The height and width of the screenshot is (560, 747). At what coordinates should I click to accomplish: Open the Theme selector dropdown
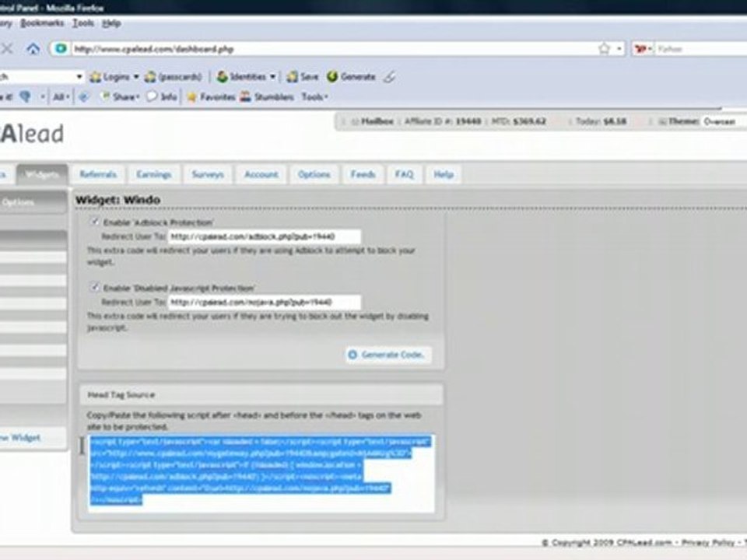coord(723,121)
